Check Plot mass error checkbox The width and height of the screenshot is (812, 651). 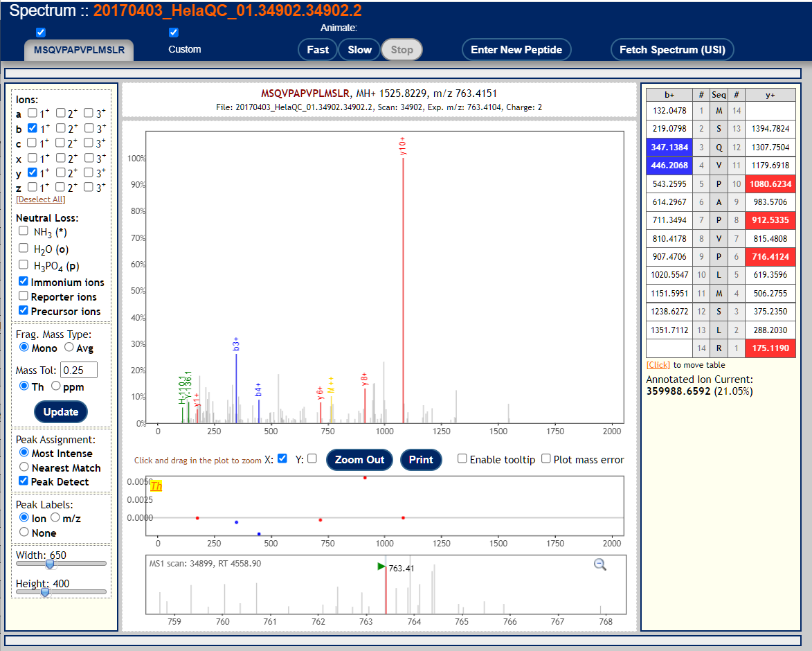(x=545, y=458)
